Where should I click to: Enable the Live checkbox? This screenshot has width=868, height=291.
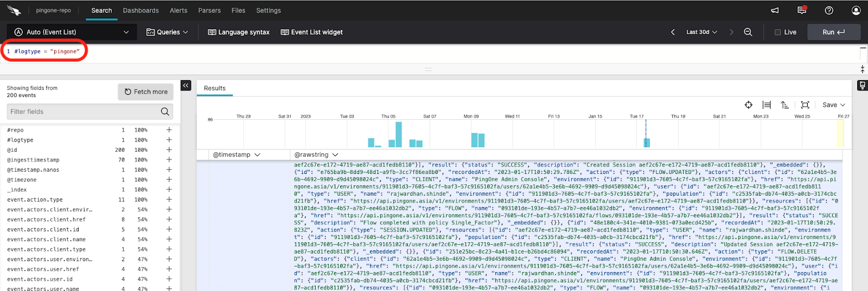(x=777, y=33)
